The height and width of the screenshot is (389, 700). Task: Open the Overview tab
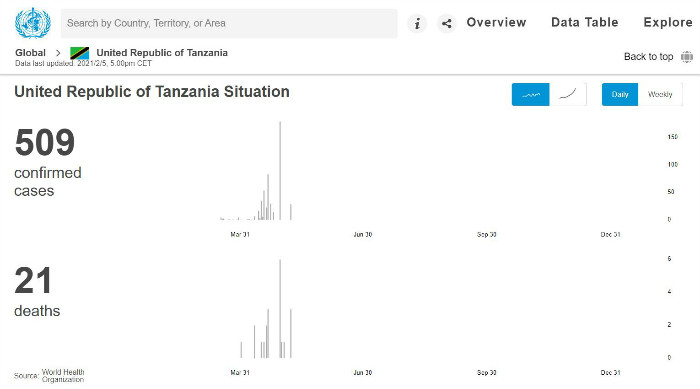point(496,22)
